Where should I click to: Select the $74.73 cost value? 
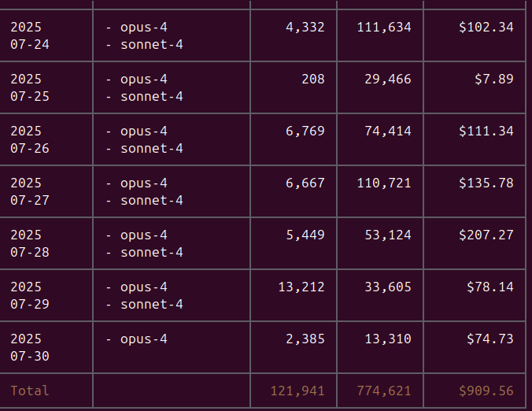(x=490, y=339)
